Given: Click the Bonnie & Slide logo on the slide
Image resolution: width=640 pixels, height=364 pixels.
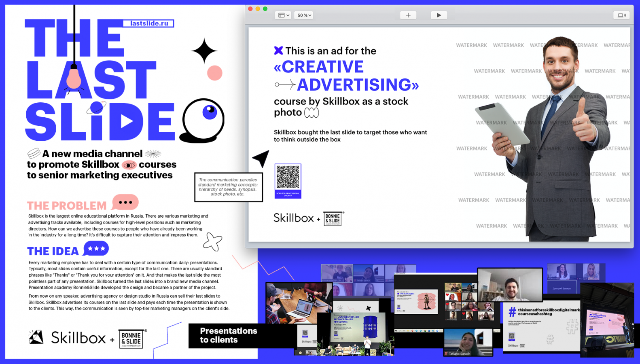Looking at the screenshot, I should [333, 218].
